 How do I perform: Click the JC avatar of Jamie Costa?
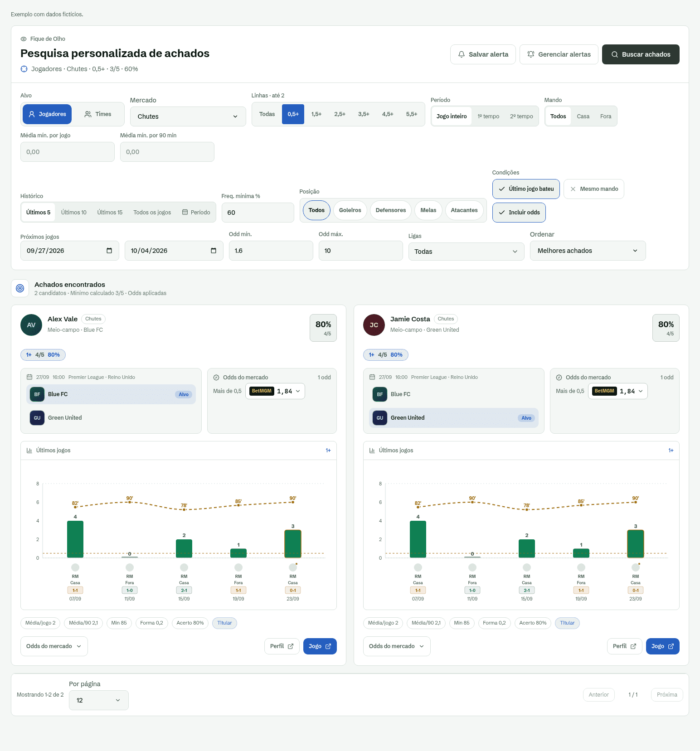(374, 325)
